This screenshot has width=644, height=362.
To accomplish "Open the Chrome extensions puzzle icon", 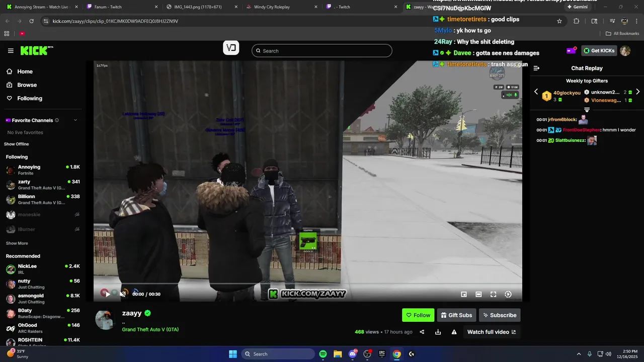I will 577,21.
